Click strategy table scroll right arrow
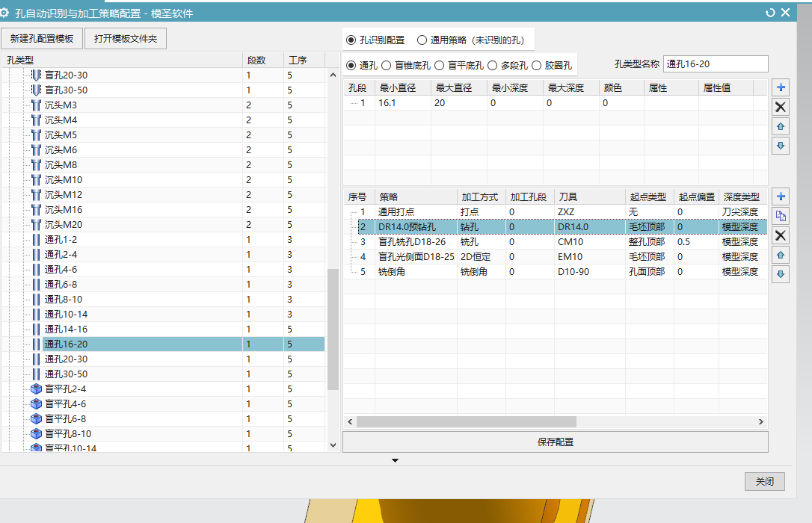812x523 pixels. tap(760, 421)
